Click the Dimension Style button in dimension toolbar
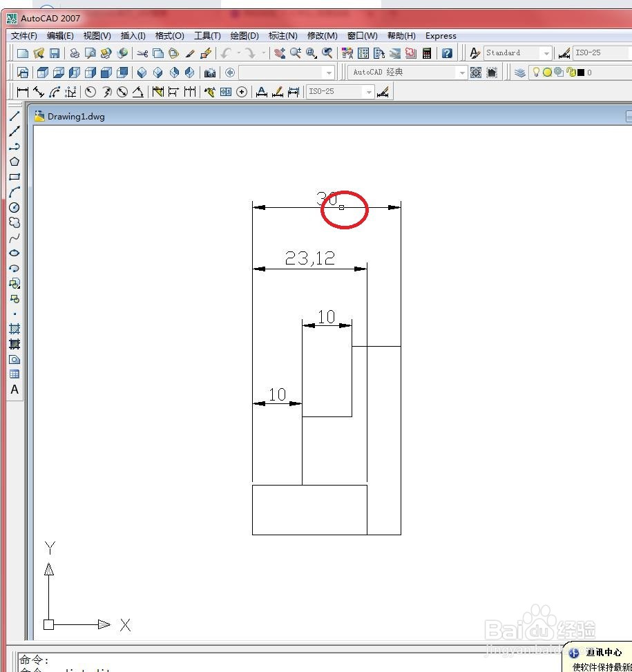 383,92
